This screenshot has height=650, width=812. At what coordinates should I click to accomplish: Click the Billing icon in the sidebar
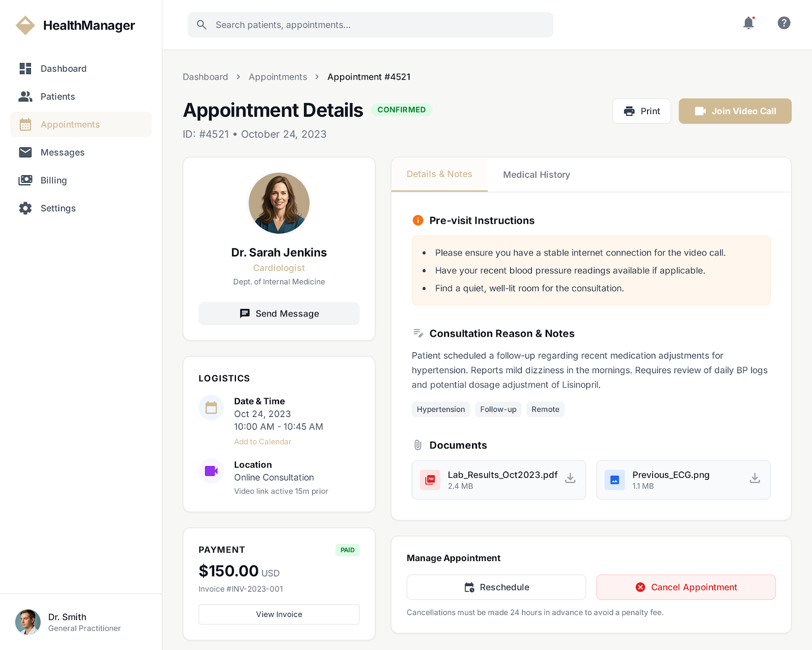click(25, 180)
